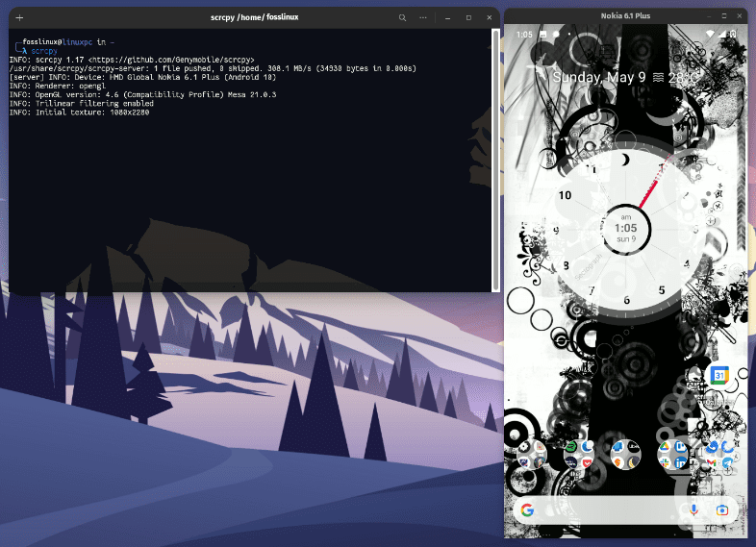Viewport: 756px width, 547px height.
Task: Open the terminal three-dots menu
Action: (x=423, y=18)
